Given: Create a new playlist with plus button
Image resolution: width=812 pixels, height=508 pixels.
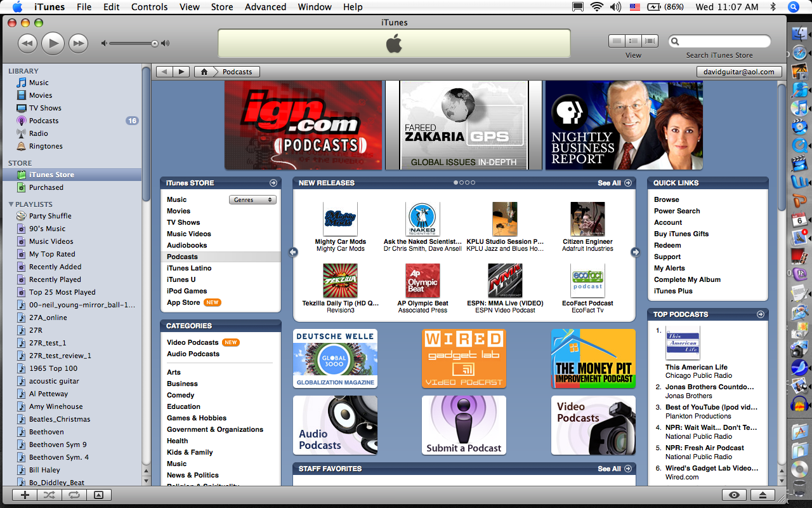Looking at the screenshot, I should point(25,495).
